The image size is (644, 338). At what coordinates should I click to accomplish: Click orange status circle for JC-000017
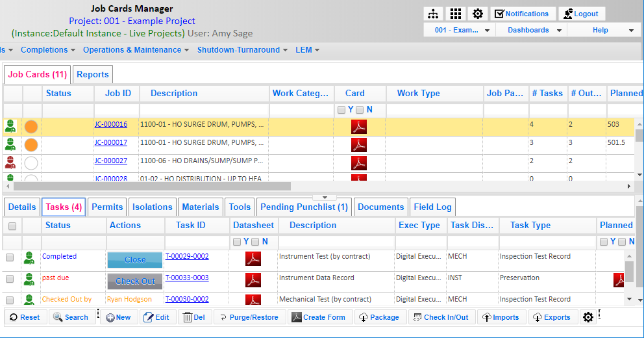tap(31, 145)
